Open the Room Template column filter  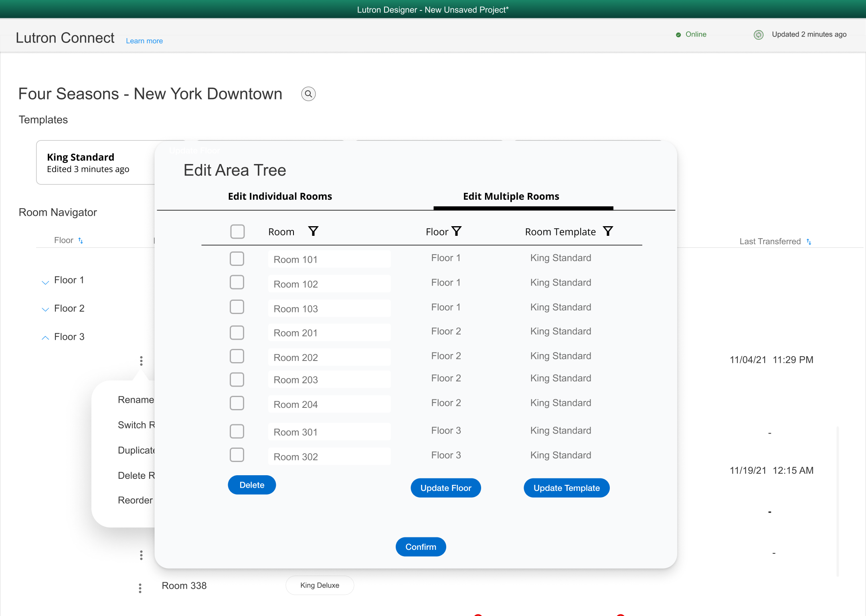[608, 231]
